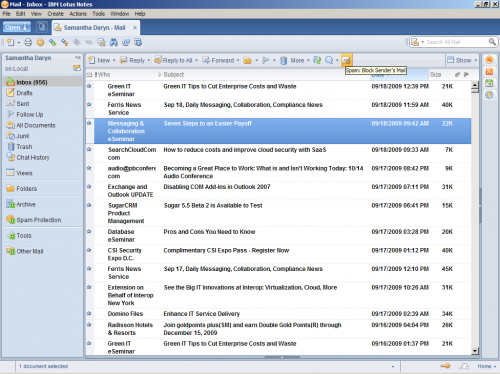
Task: Open the Show dropdown arrow
Action: [x=476, y=60]
